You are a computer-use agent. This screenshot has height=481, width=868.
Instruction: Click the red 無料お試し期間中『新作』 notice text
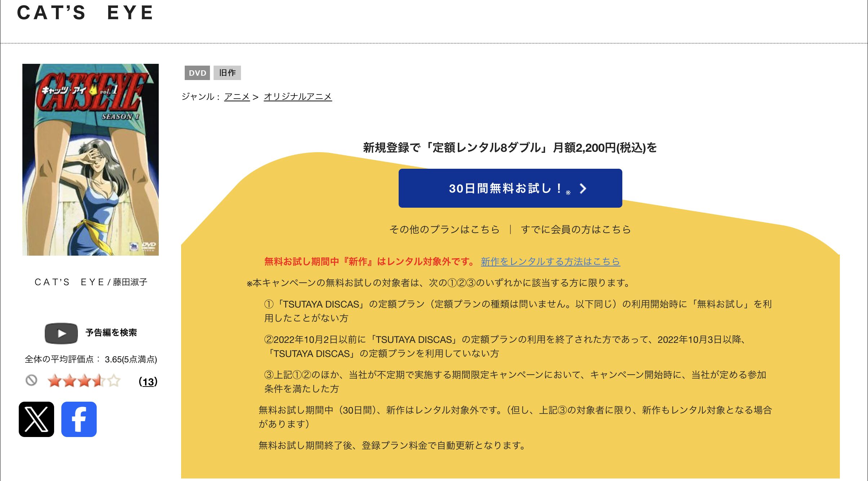[x=370, y=261]
